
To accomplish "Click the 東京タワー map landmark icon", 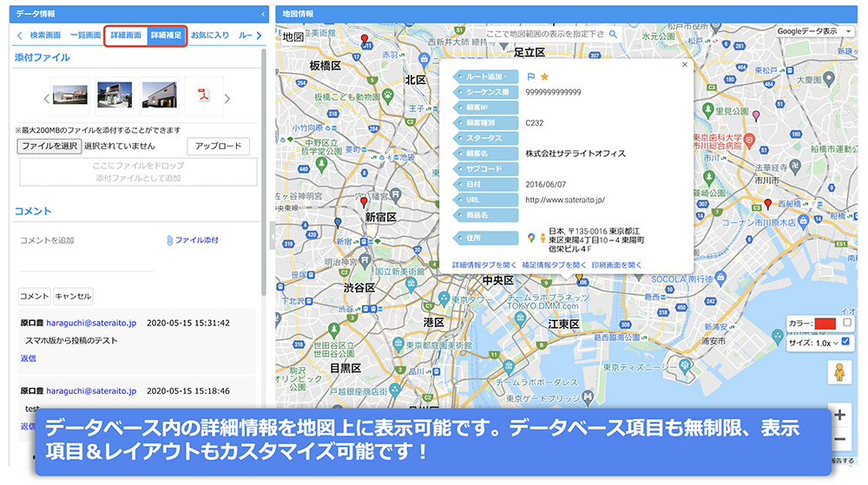I will 444,298.
